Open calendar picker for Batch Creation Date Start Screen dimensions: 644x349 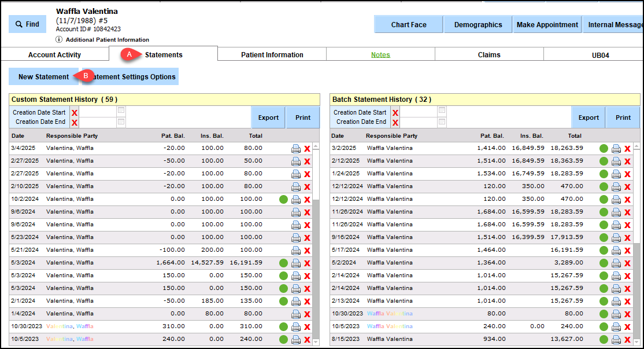point(442,111)
